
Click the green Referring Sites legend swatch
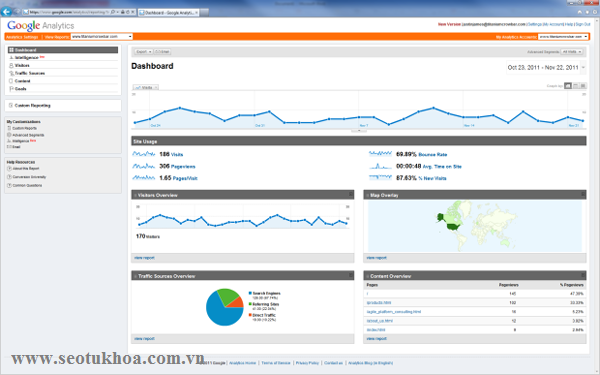pyautogui.click(x=250, y=304)
